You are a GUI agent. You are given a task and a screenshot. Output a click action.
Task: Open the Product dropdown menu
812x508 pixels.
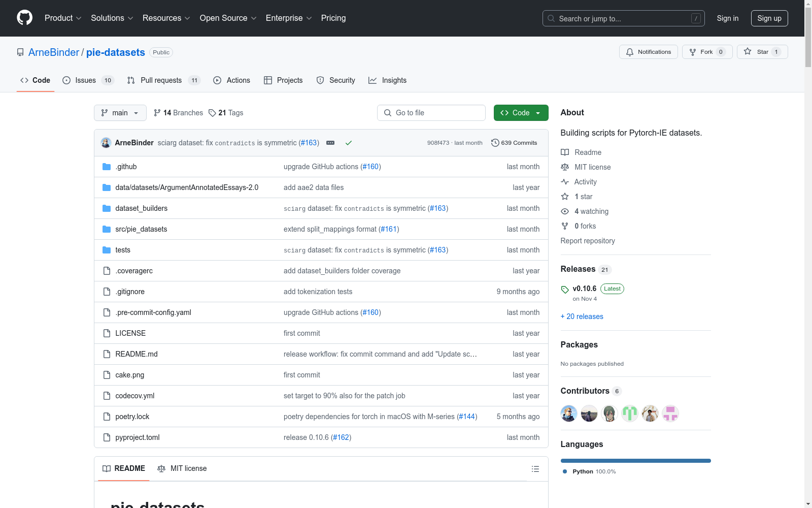coord(63,18)
